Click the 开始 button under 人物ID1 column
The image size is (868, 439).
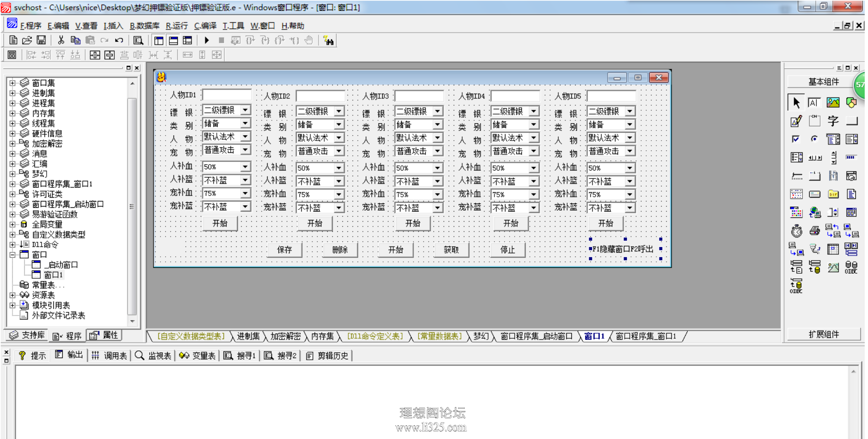220,223
